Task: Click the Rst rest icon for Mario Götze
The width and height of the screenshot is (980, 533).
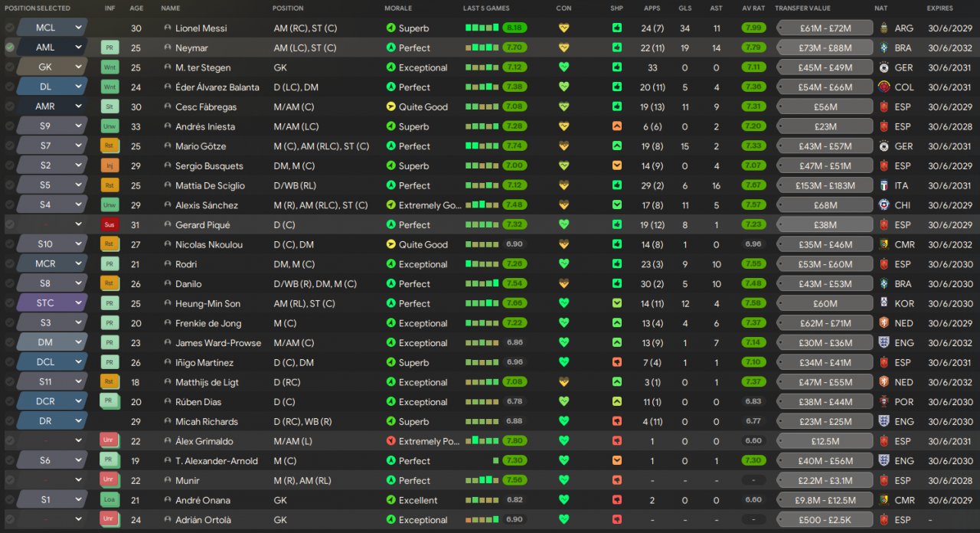Action: click(x=110, y=146)
